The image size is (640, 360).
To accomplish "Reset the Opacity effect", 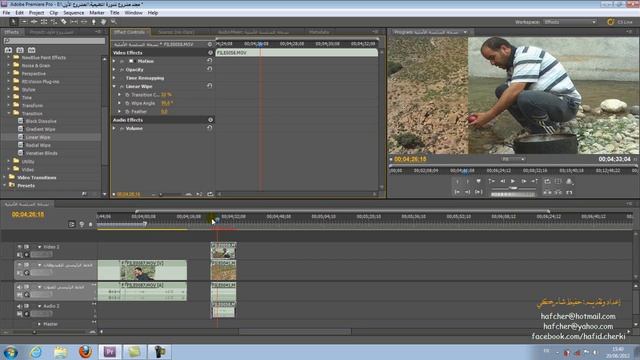I will tap(209, 69).
